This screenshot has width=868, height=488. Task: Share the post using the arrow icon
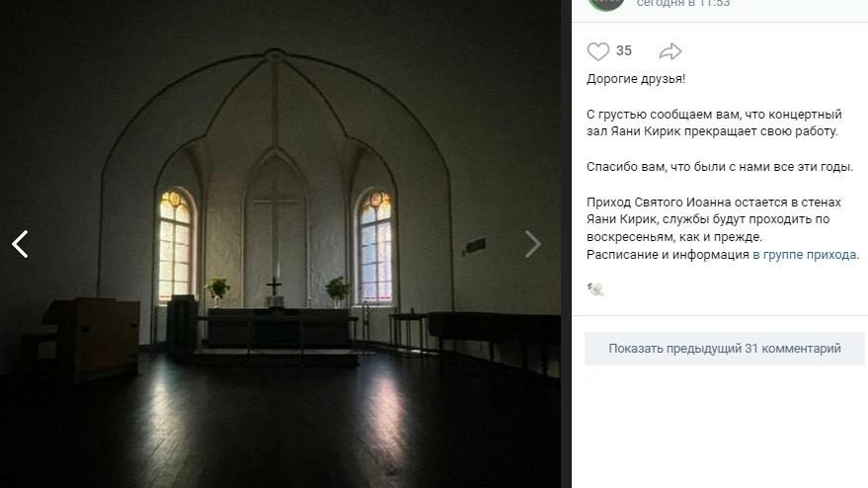coord(670,51)
